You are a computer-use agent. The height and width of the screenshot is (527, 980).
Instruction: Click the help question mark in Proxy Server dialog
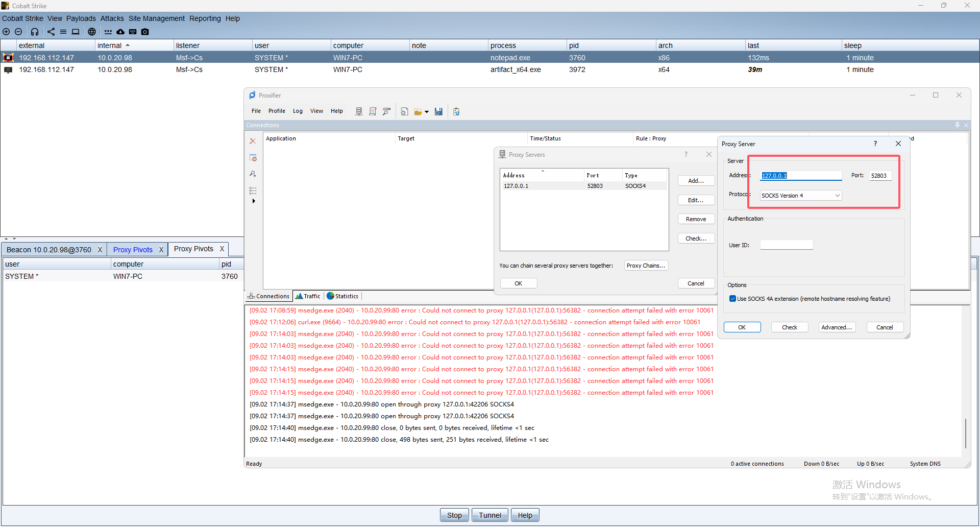[875, 144]
